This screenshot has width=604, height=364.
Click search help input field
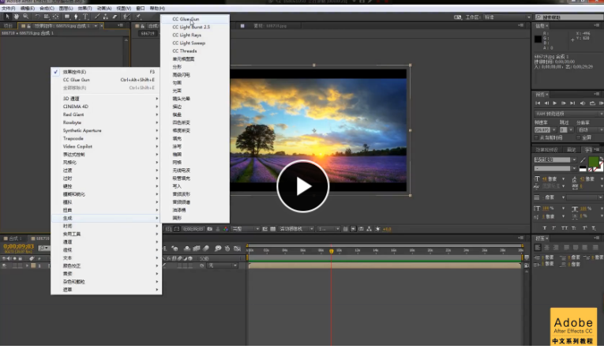pyautogui.click(x=569, y=17)
